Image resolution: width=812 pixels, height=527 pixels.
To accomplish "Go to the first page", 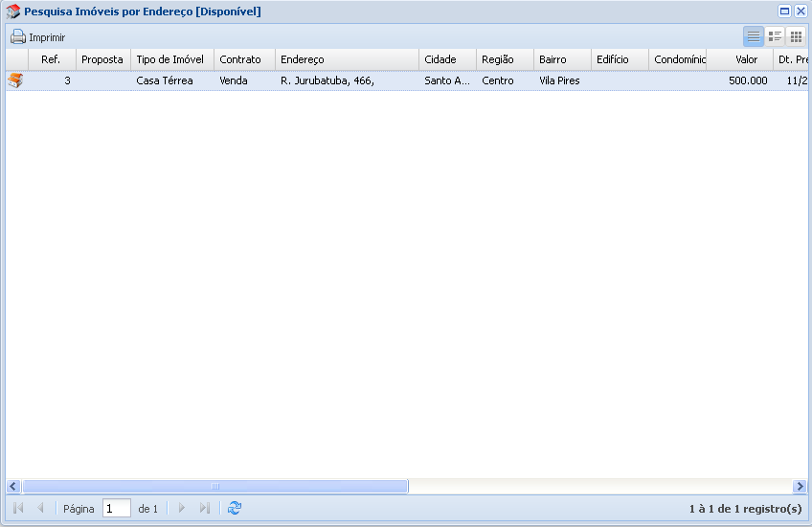I will pos(18,509).
